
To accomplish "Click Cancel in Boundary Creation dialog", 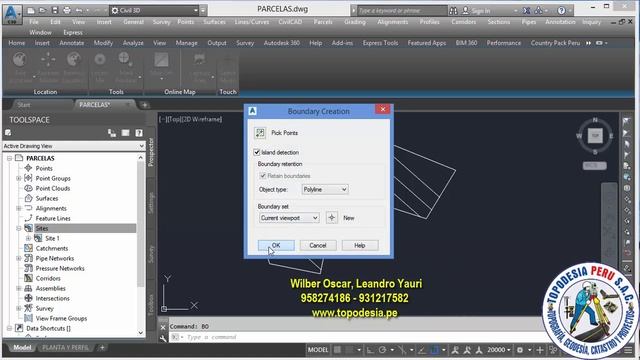I will (318, 245).
